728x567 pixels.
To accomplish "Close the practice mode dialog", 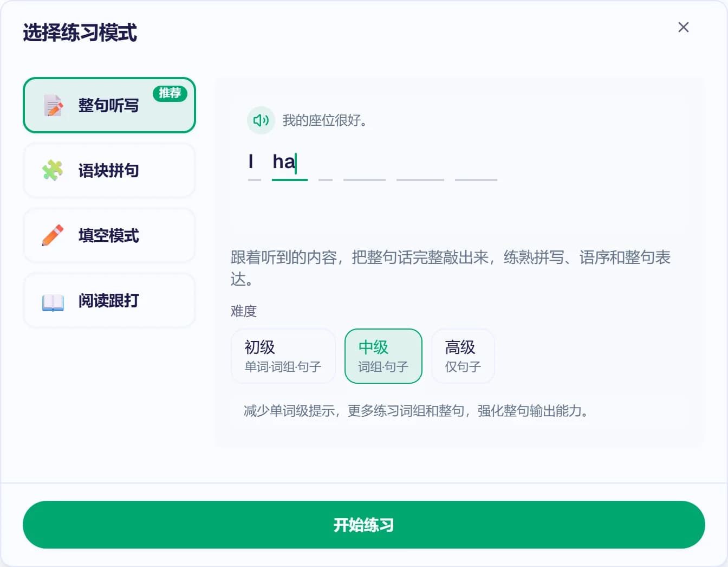I will 684,27.
